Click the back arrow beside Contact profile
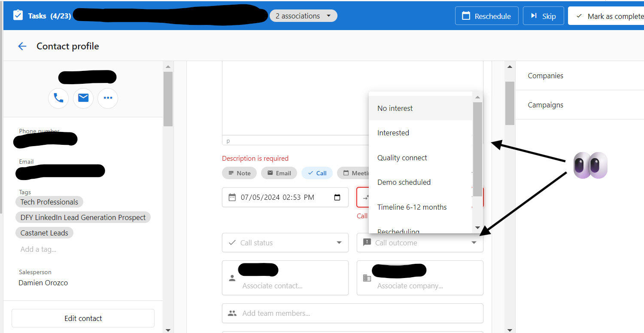The image size is (644, 333). [22, 46]
